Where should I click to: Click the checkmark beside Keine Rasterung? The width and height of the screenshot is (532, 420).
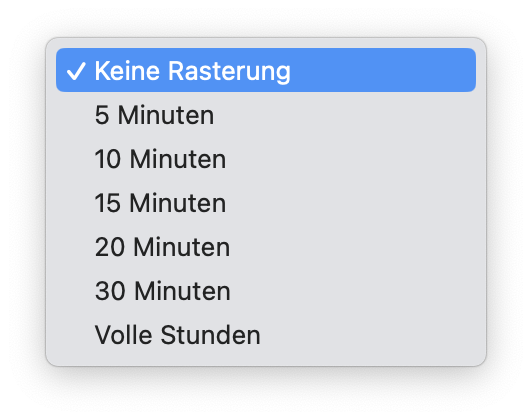pyautogui.click(x=76, y=71)
